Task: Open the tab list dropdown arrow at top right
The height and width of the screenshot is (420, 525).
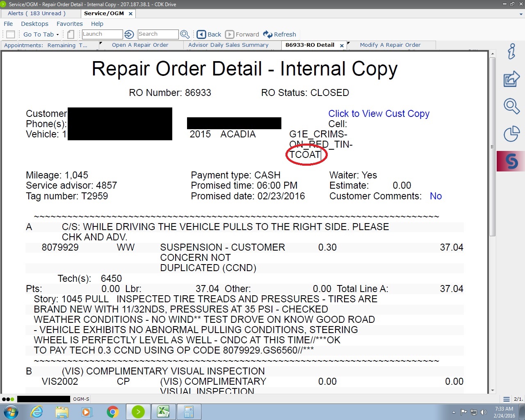Action: [521, 14]
